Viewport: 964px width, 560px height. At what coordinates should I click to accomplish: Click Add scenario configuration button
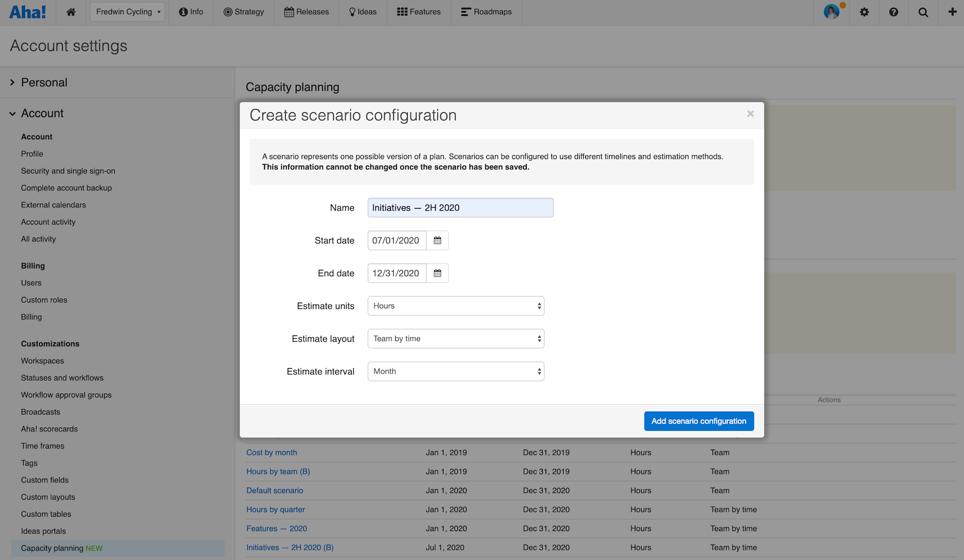pos(698,421)
